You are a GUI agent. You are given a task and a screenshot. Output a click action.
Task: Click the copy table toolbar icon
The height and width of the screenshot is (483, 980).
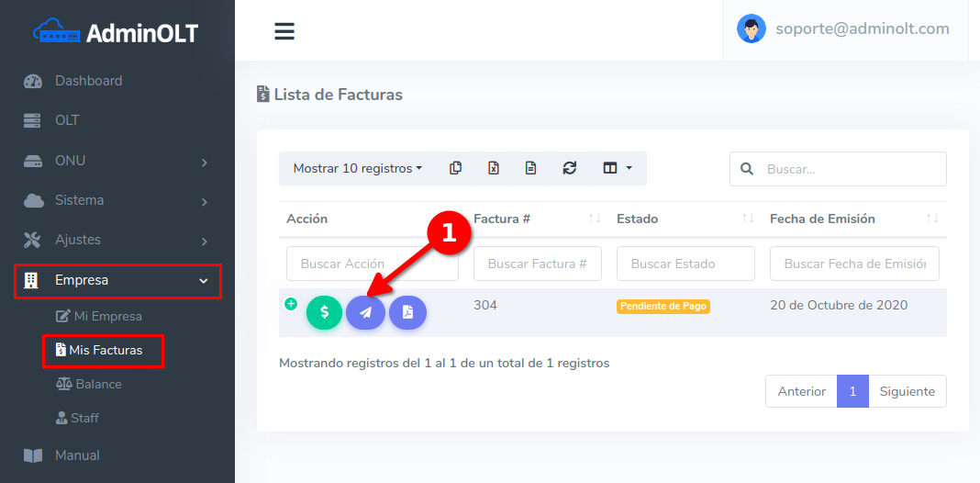click(455, 168)
